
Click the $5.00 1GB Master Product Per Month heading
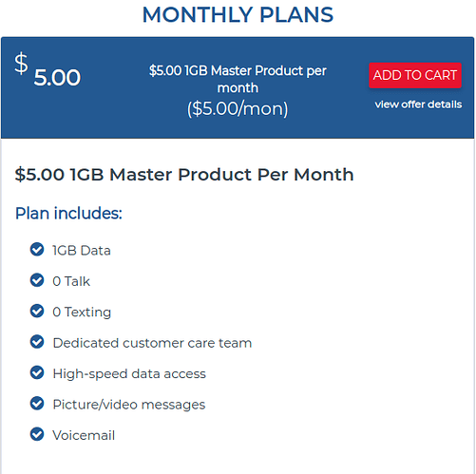[184, 175]
